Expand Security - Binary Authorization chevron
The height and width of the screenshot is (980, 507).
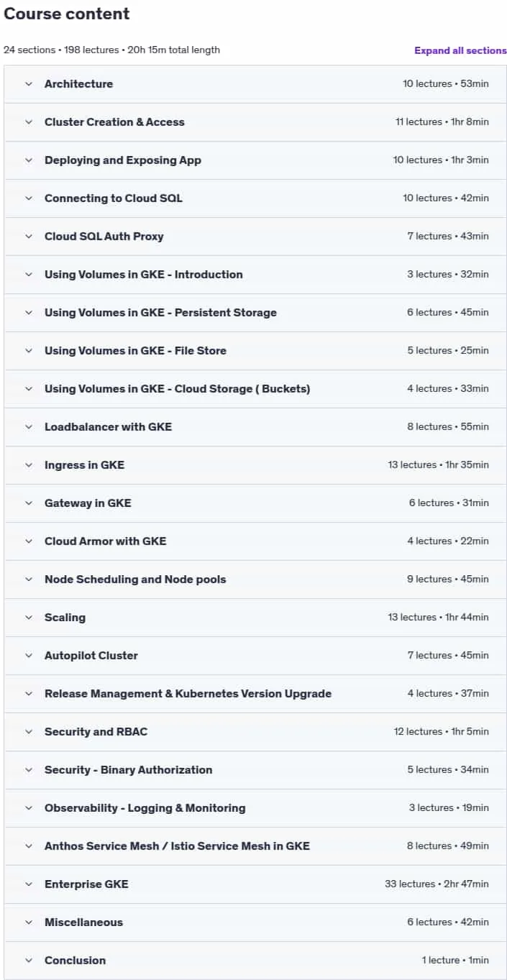point(29,770)
